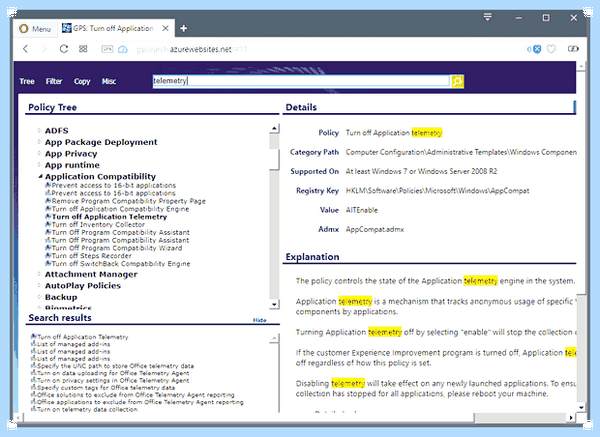Click the AITEnable value text
The image size is (600, 437).
click(x=362, y=210)
